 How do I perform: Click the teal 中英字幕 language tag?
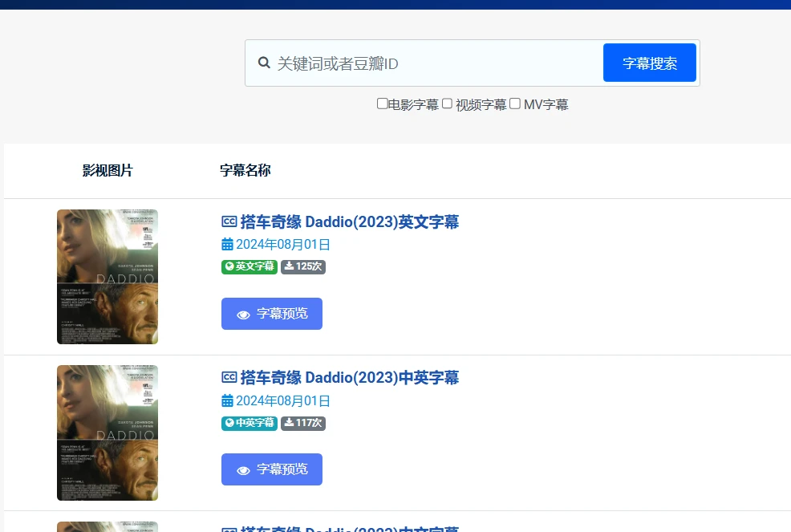(x=249, y=423)
